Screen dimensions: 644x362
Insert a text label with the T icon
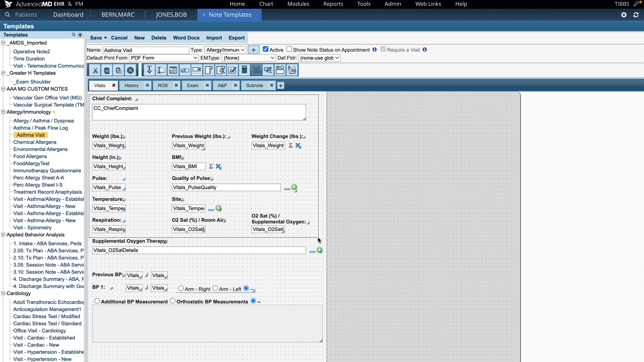click(x=149, y=70)
